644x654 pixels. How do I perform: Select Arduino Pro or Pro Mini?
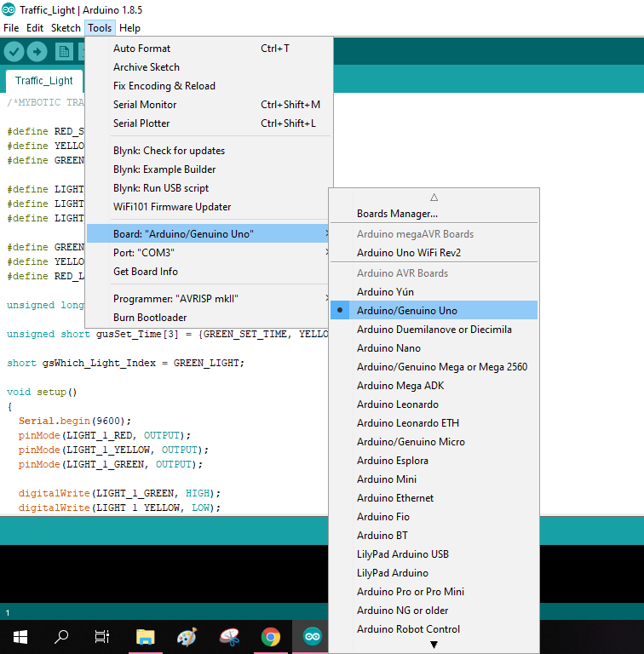pos(434,593)
